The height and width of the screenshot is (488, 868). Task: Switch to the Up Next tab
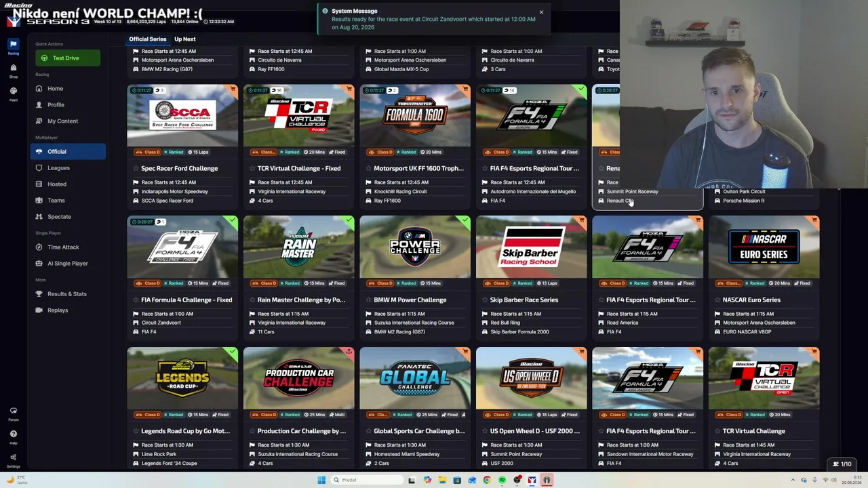tap(184, 39)
